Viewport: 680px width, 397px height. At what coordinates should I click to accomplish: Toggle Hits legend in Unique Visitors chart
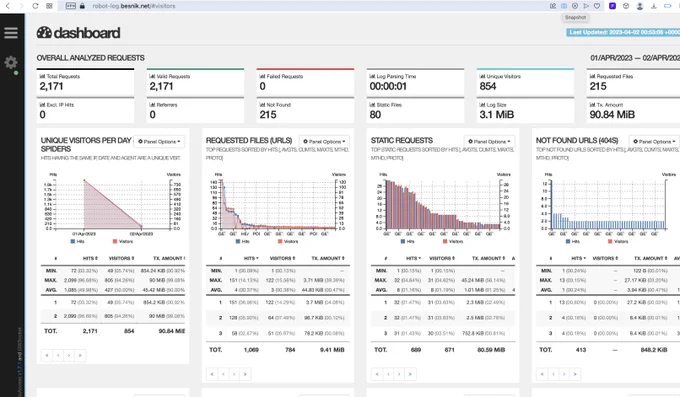[78, 241]
